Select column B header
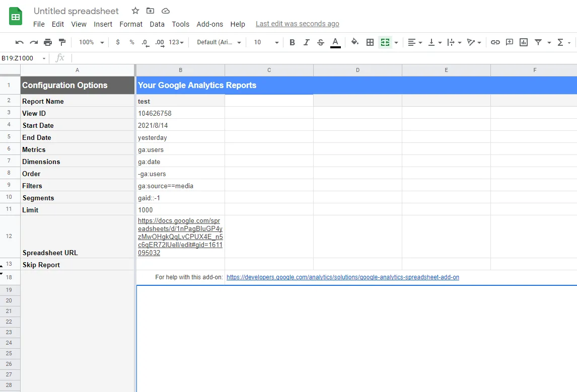 click(x=181, y=70)
